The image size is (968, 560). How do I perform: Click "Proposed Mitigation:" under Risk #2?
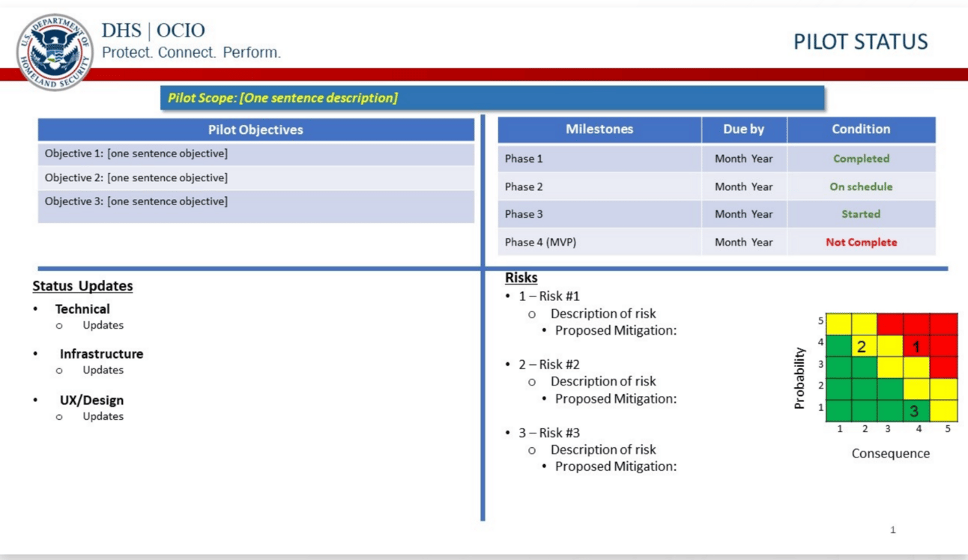[616, 399]
